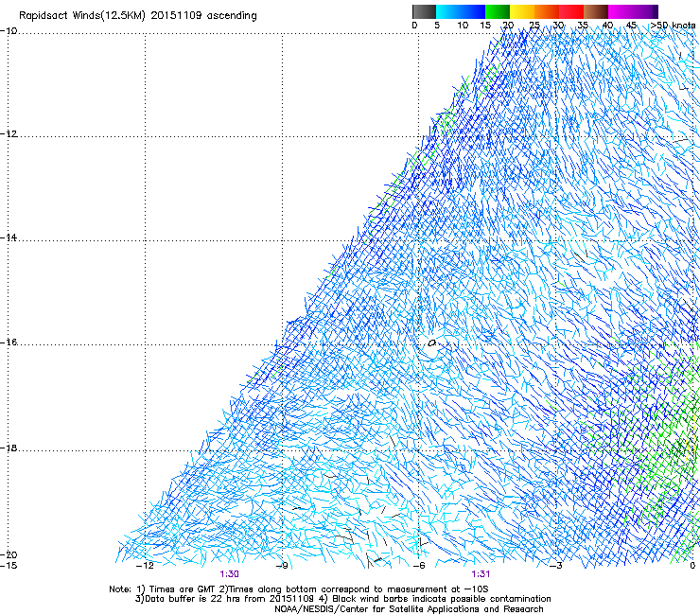Click the '0' longitude label at bottom right
This screenshot has width=700, height=615.
(692, 566)
